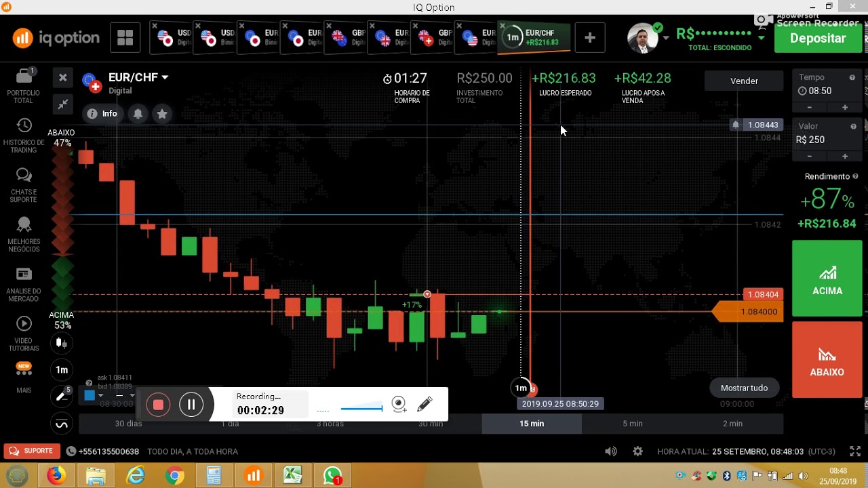868x488 pixels.
Task: Open Chats e Suporte
Action: pyautogui.click(x=24, y=185)
